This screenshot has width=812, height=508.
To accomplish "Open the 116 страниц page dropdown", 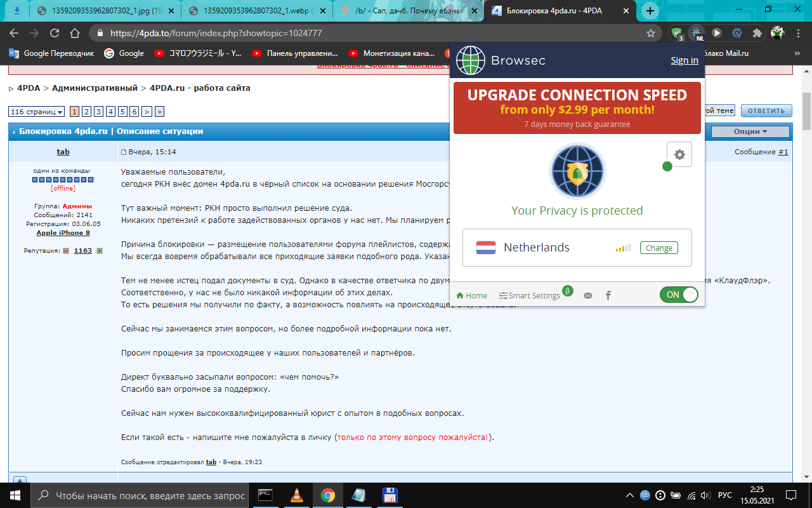I will [37, 112].
